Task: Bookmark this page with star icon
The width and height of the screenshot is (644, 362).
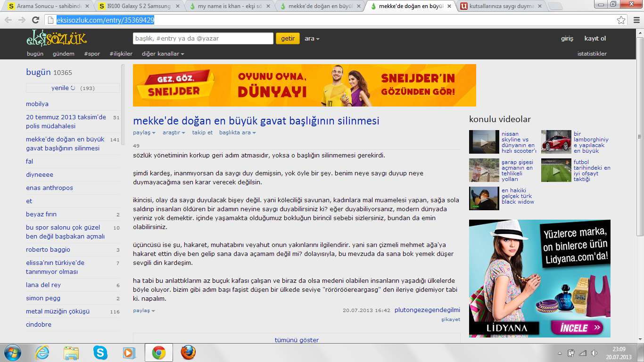Action: tap(621, 20)
